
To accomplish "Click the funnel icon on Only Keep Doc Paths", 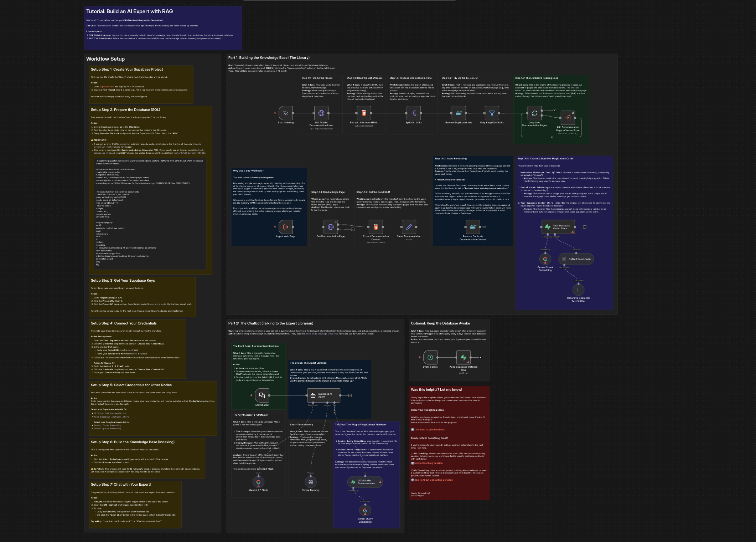I will (492, 113).
